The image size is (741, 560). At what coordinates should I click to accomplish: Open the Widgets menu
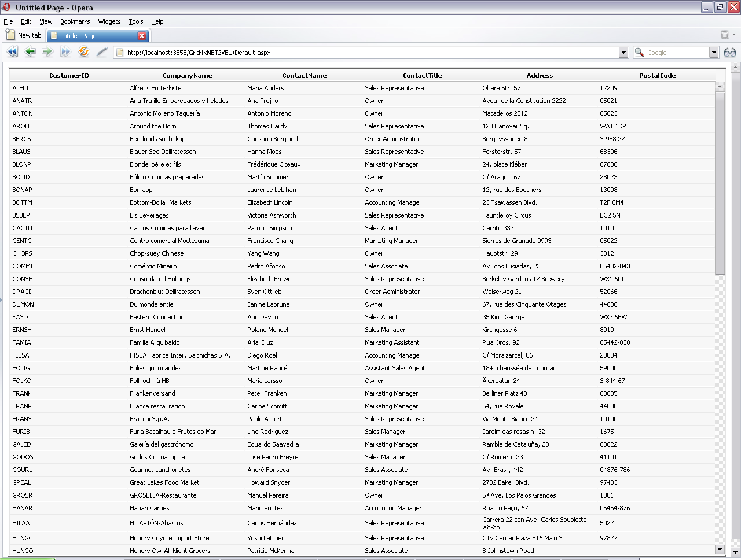tap(109, 21)
